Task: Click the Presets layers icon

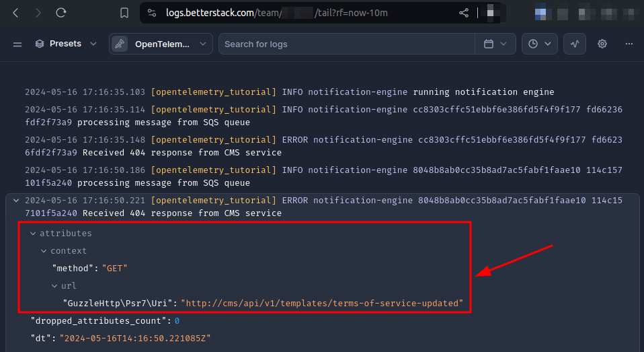Action: tap(40, 44)
